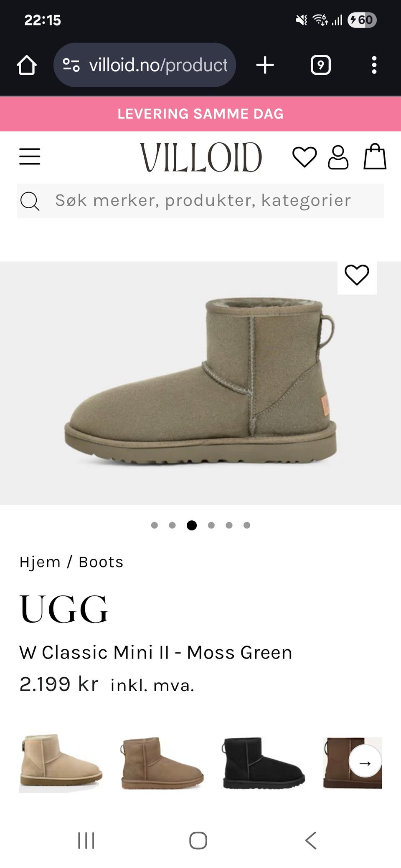
Task: Open the tab switcher showing 9
Action: click(320, 65)
